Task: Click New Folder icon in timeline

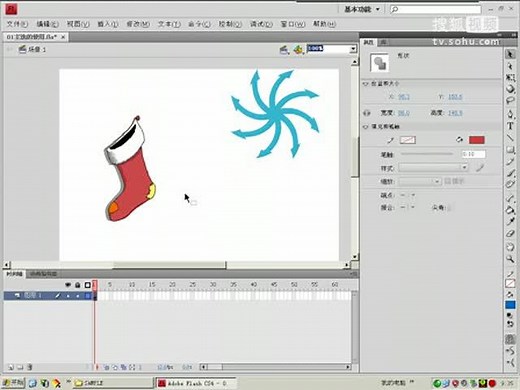Action: (x=20, y=367)
